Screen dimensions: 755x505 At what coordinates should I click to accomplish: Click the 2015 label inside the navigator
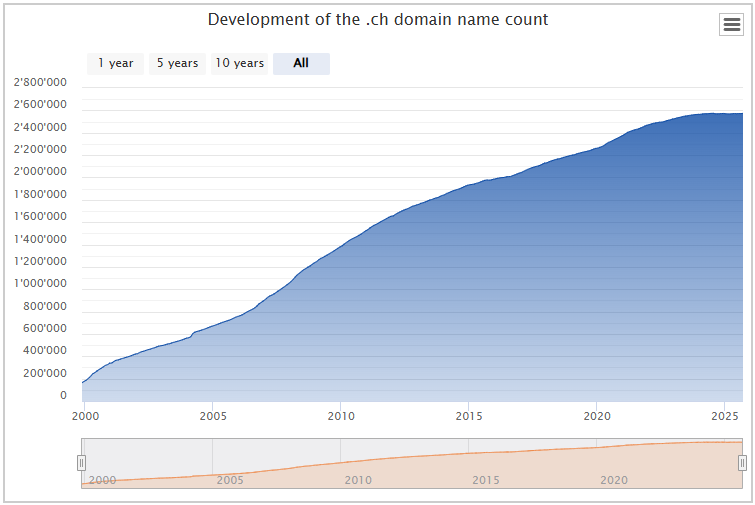pyautogui.click(x=486, y=481)
